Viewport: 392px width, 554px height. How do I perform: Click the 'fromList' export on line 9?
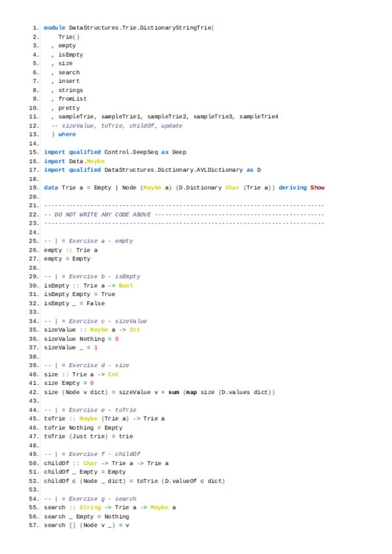coord(73,99)
